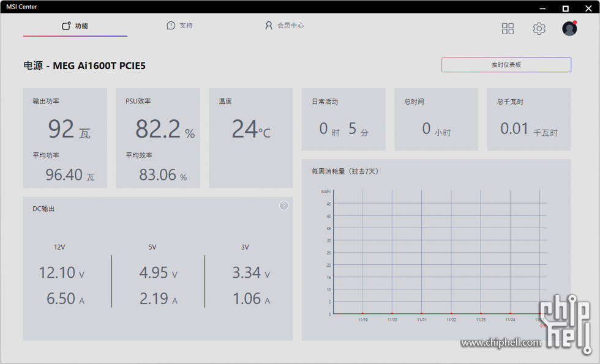Switch to the 支持 (Support) tab
600x364 pixels.
179,26
